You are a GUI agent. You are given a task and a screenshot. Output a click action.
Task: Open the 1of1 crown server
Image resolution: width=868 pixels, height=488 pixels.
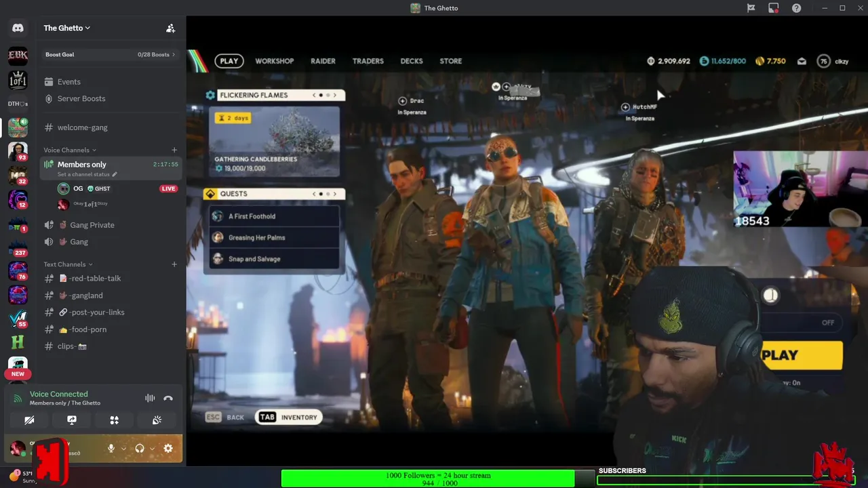18,80
